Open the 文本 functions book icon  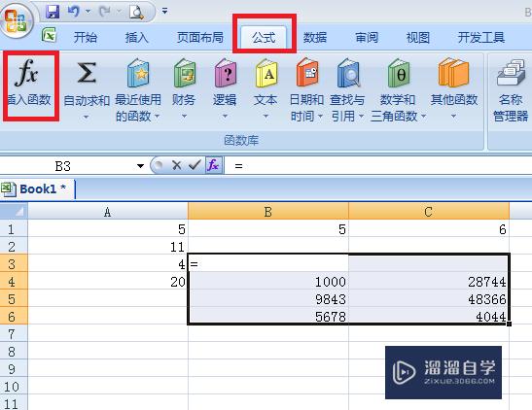pyautogui.click(x=266, y=73)
